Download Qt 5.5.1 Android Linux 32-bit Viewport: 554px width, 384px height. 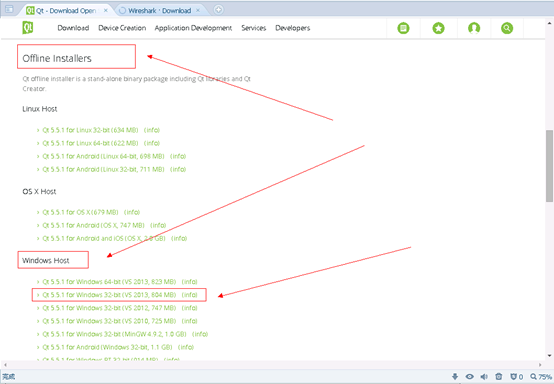pos(103,169)
